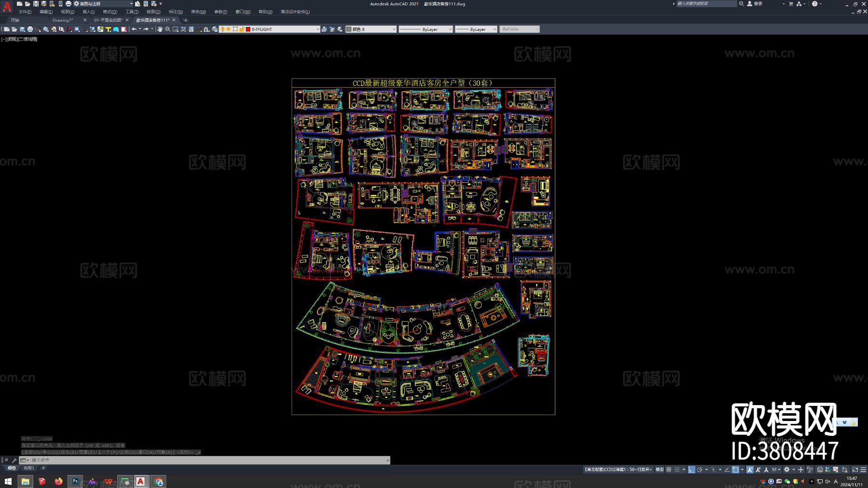Viewport: 868px width, 488px height.
Task: Open file icon in the quick access toolbar
Action: [27, 4]
